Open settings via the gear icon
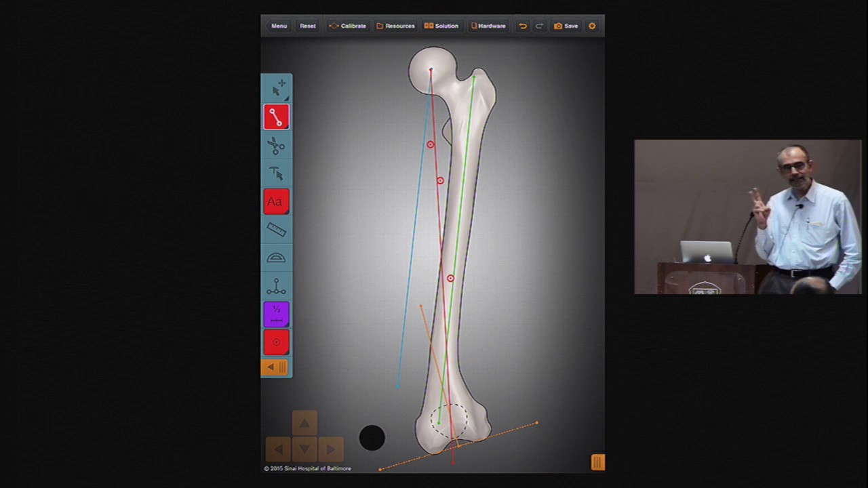Screen dimensions: 868x488 pos(592,26)
